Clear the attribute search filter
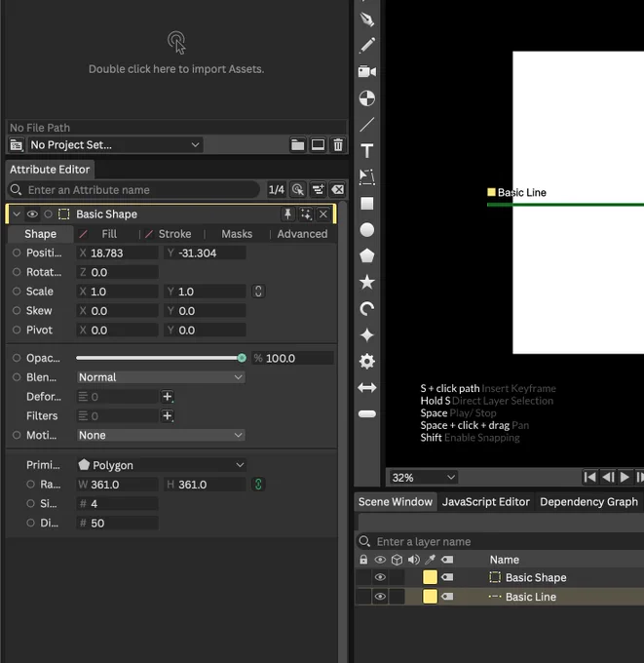Viewport: 644px width, 663px height. (338, 190)
